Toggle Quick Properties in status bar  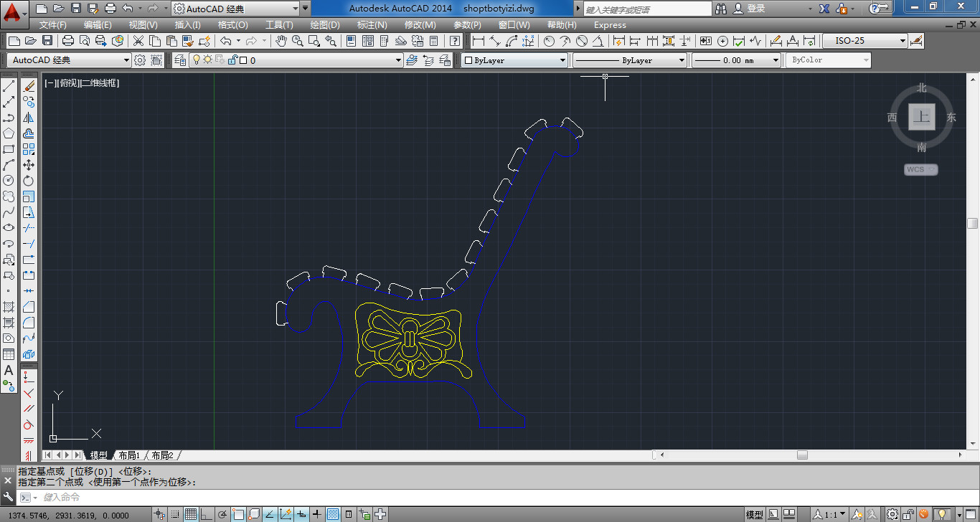[x=349, y=514]
